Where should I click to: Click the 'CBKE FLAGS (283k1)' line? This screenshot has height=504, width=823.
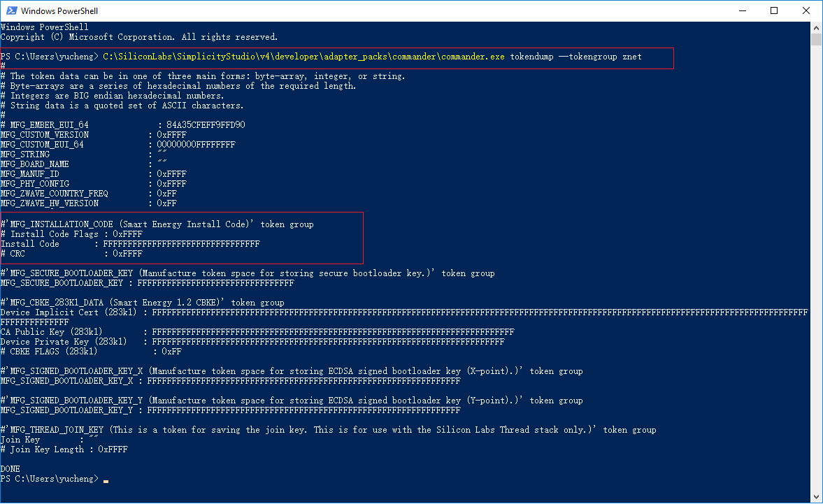pyautogui.click(x=91, y=352)
